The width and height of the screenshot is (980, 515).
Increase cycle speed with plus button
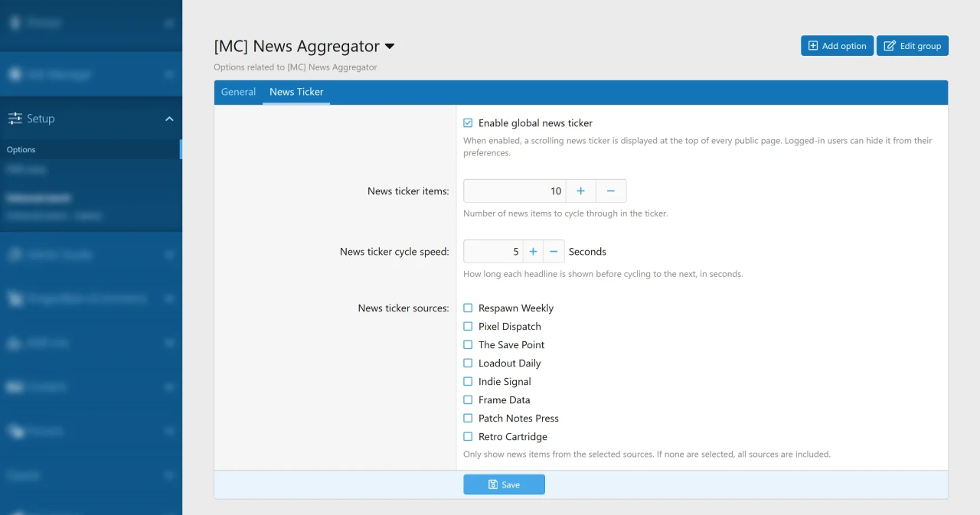pyautogui.click(x=534, y=251)
